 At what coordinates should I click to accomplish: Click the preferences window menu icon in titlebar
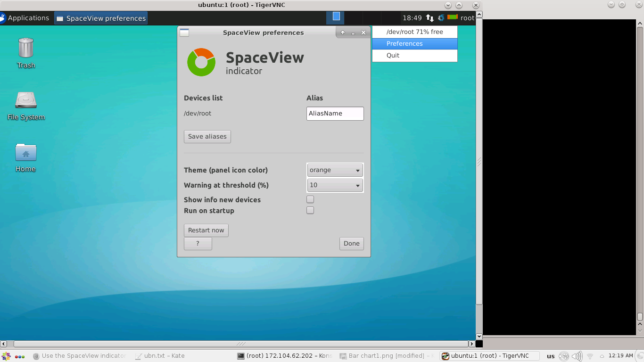(x=184, y=33)
